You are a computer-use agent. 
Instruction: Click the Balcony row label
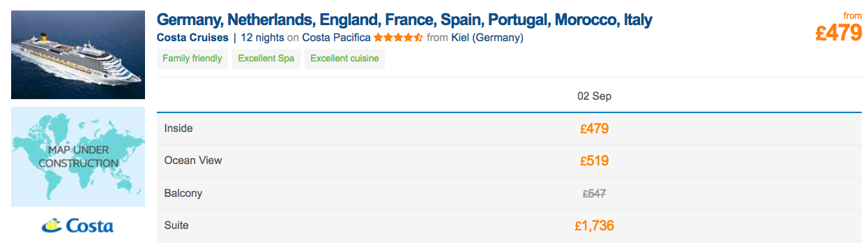click(x=182, y=193)
